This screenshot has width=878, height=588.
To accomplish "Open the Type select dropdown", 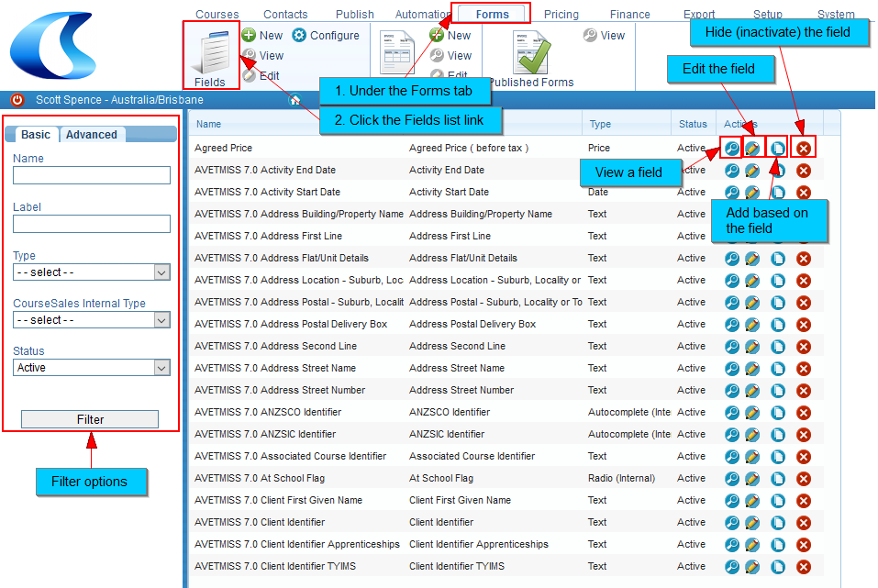I will pos(92,272).
